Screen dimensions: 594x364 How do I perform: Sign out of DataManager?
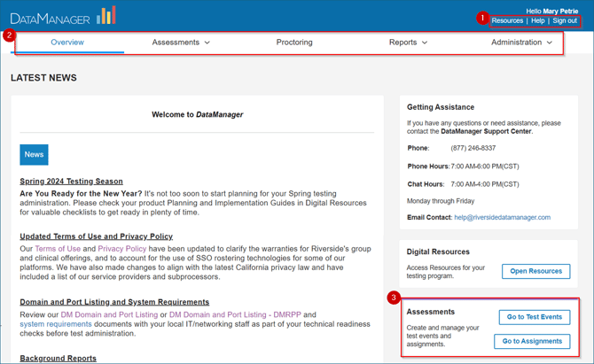click(565, 20)
